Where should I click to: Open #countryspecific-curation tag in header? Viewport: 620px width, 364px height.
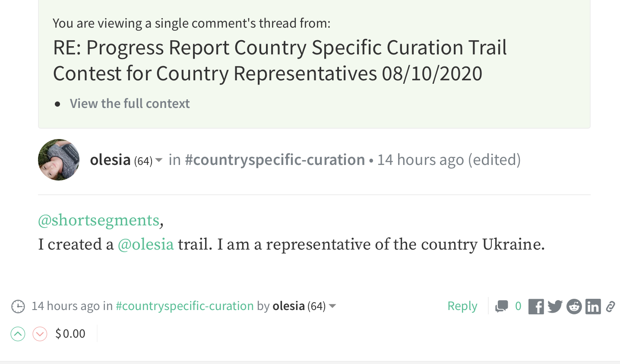click(x=275, y=160)
